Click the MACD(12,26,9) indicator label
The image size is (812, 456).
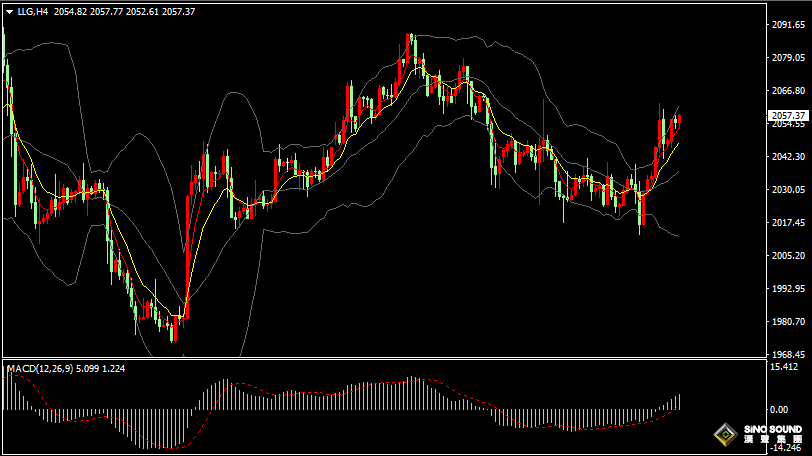coord(40,369)
